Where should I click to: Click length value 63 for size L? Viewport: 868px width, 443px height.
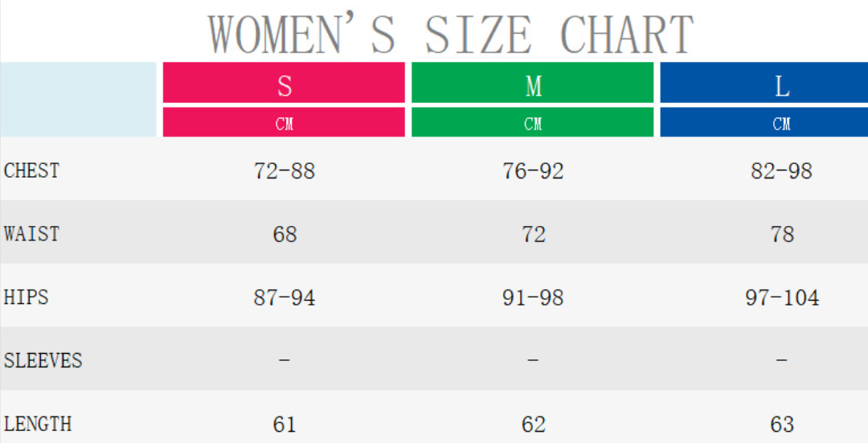click(x=781, y=424)
